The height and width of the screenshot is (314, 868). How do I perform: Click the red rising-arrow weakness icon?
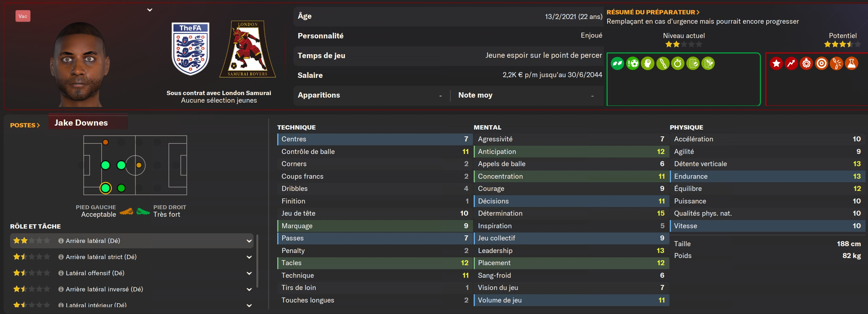pyautogui.click(x=791, y=64)
